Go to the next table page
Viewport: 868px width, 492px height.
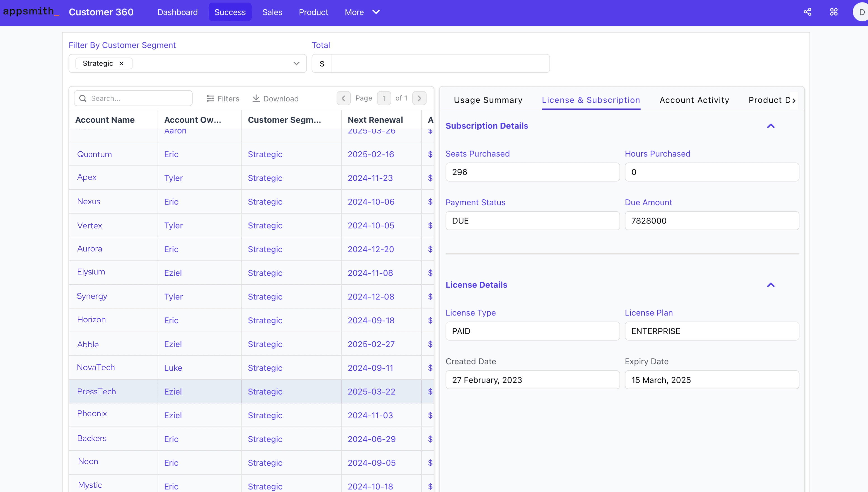(x=419, y=98)
